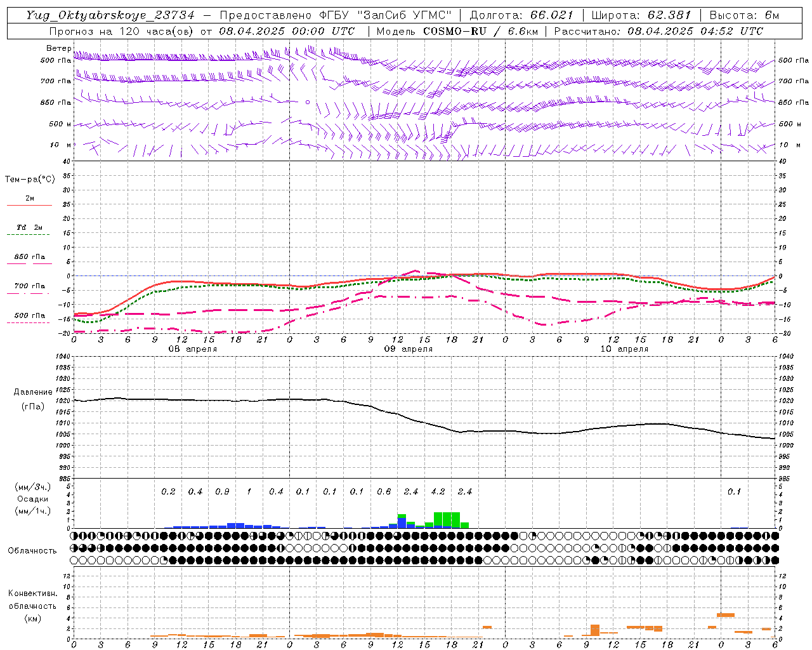Click the station name Yug_Oktyabrskoye_23734
Screen dimensions: 812x650
tap(110, 15)
